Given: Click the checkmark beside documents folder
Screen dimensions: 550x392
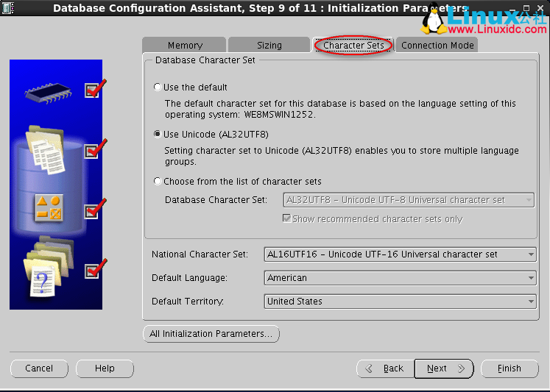Looking at the screenshot, I should (95, 149).
